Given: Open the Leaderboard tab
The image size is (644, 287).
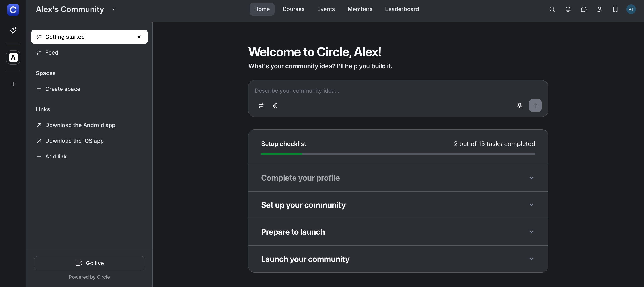Looking at the screenshot, I should pos(402,9).
